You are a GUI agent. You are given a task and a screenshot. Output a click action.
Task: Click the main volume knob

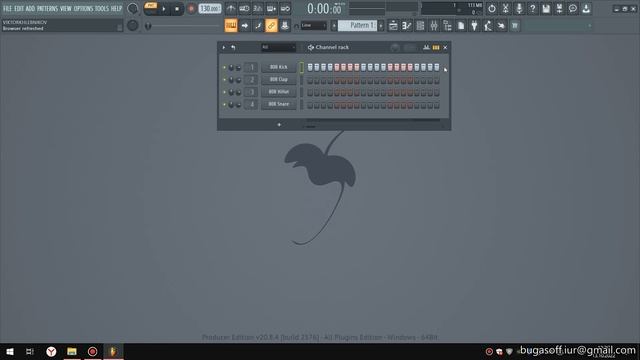132,9
